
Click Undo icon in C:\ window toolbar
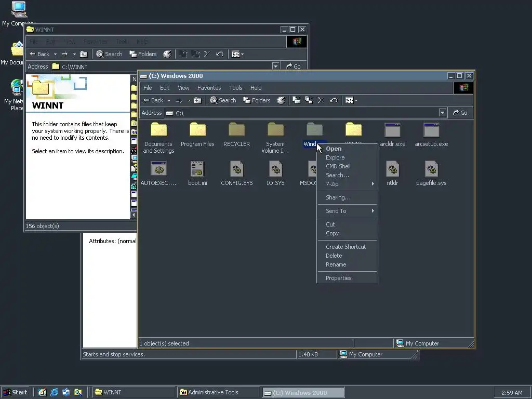(334, 100)
